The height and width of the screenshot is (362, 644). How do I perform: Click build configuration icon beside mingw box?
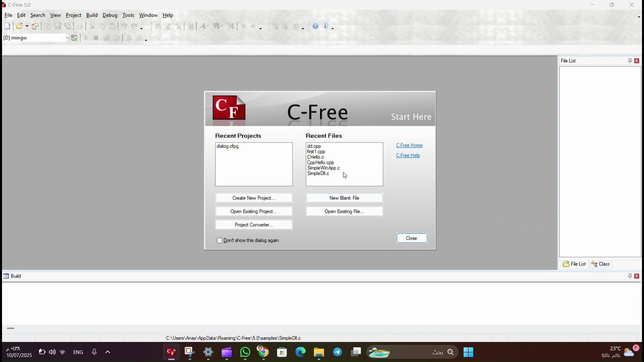[74, 38]
